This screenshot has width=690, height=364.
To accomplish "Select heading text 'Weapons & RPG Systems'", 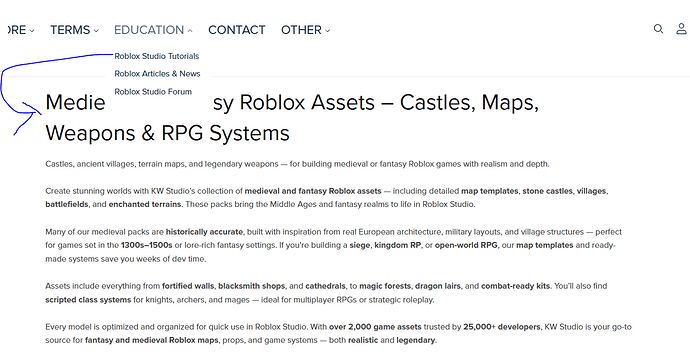I will click(167, 133).
